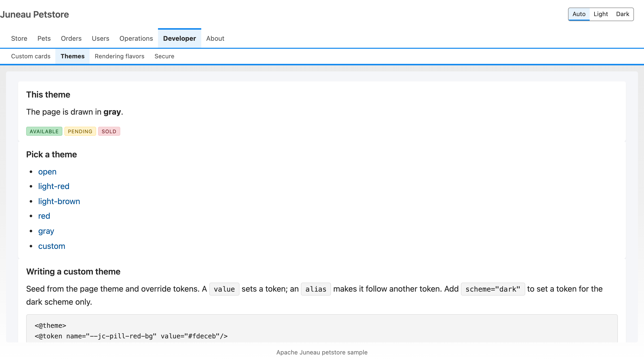Open the Pets tab
Screen dimensions: 644x362
pos(44,38)
